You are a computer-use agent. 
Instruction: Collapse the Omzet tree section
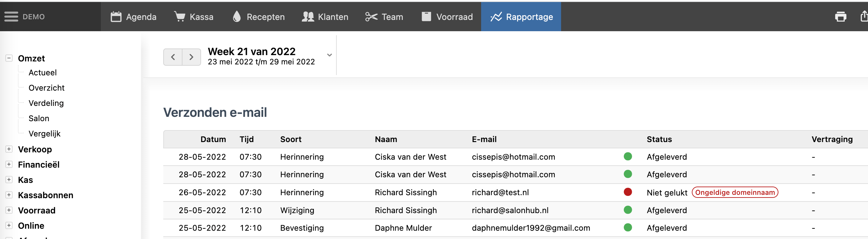click(9, 58)
